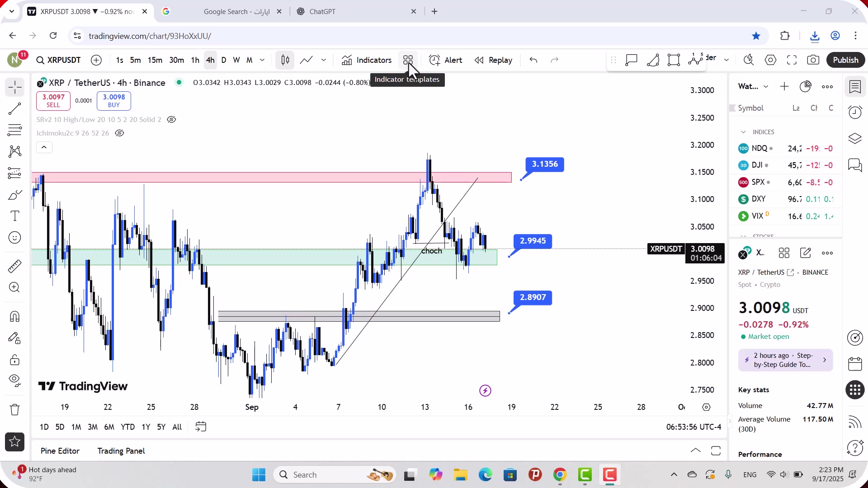Open the Alerts clock panel
This screenshot has height=488, width=868.
(x=855, y=112)
